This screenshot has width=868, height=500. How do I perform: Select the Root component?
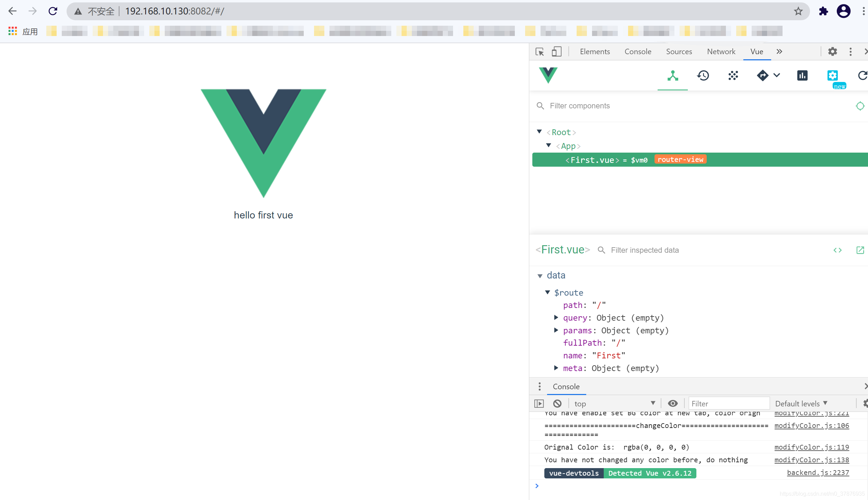pyautogui.click(x=561, y=132)
